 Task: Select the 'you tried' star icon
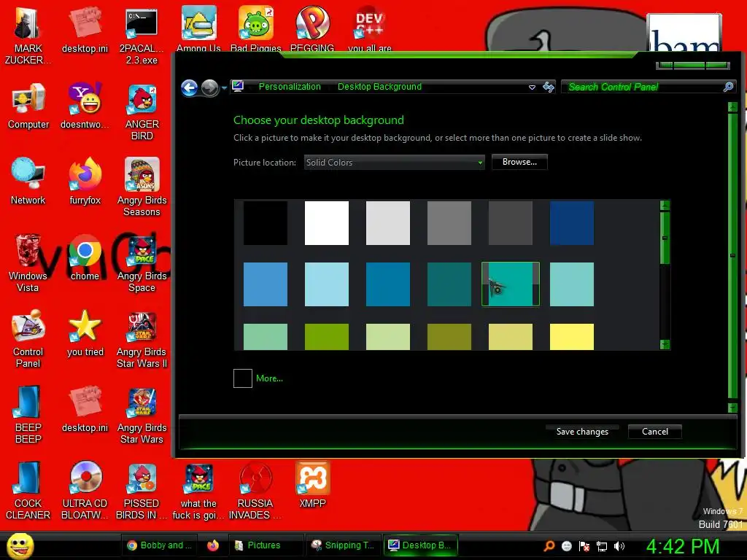85,333
